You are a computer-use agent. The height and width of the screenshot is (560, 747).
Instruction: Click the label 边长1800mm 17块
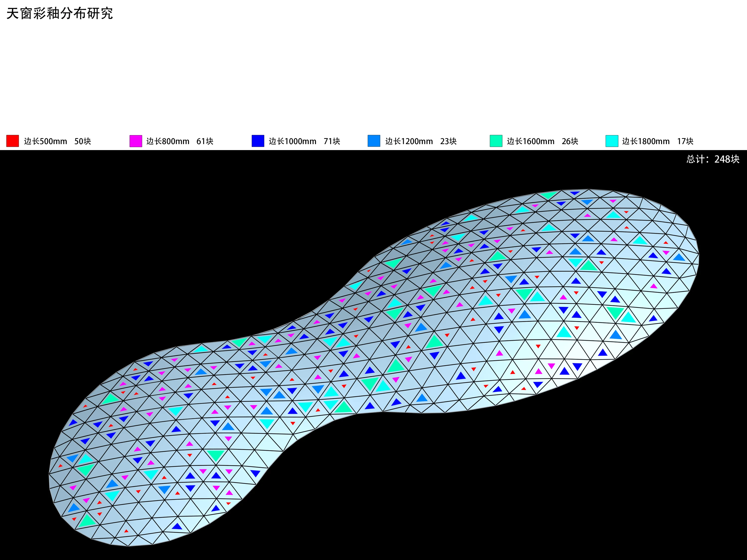658,141
